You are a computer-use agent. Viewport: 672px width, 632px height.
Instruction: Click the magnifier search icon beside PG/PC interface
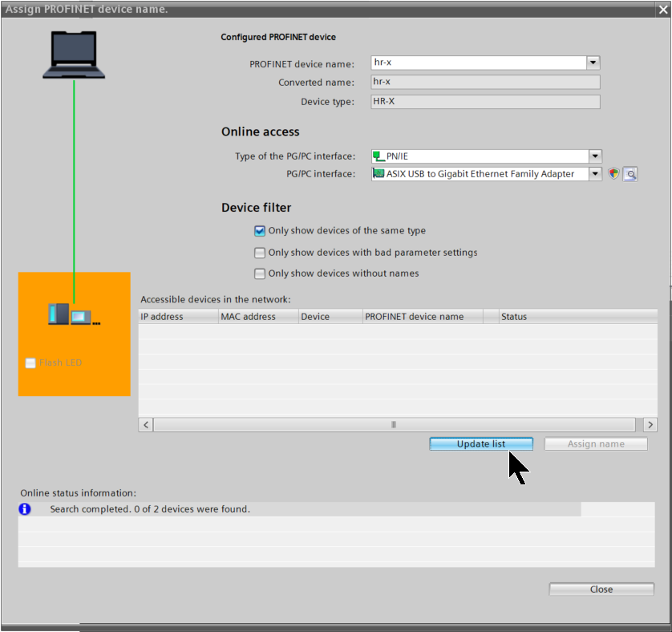630,174
